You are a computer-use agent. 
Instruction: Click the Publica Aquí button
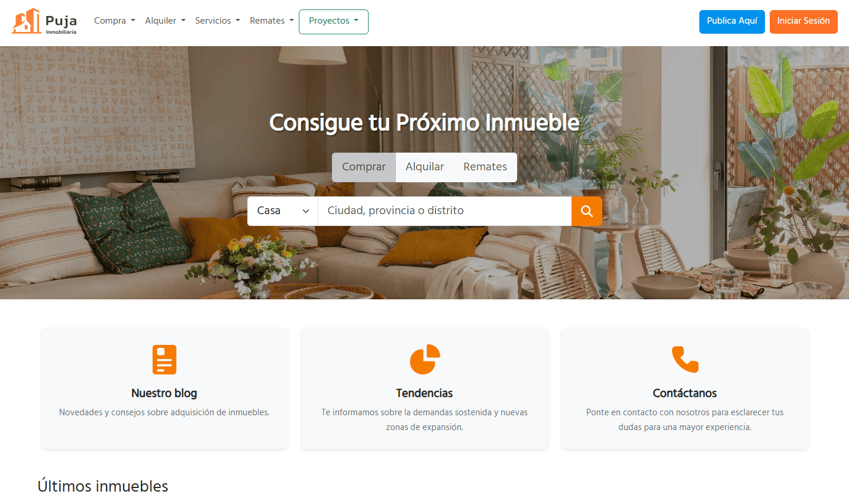pos(732,21)
